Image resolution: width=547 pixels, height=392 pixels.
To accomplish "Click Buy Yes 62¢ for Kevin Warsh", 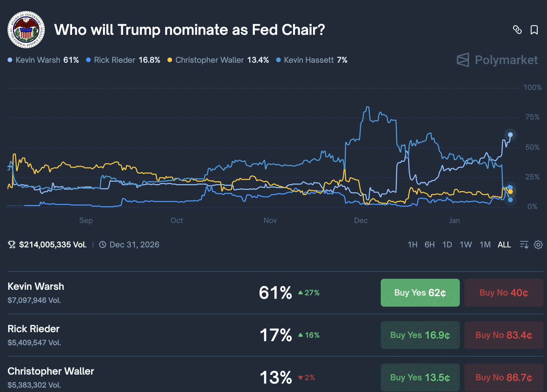I will pyautogui.click(x=420, y=293).
